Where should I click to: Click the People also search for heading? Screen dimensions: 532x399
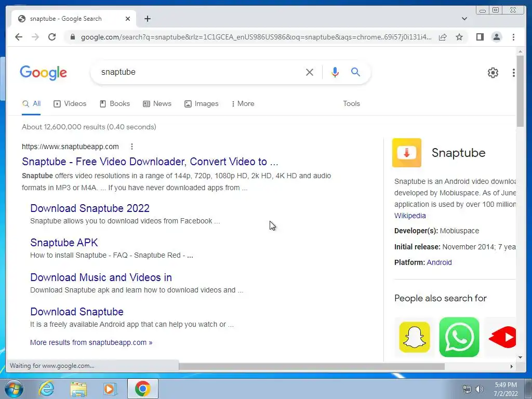pyautogui.click(x=441, y=298)
